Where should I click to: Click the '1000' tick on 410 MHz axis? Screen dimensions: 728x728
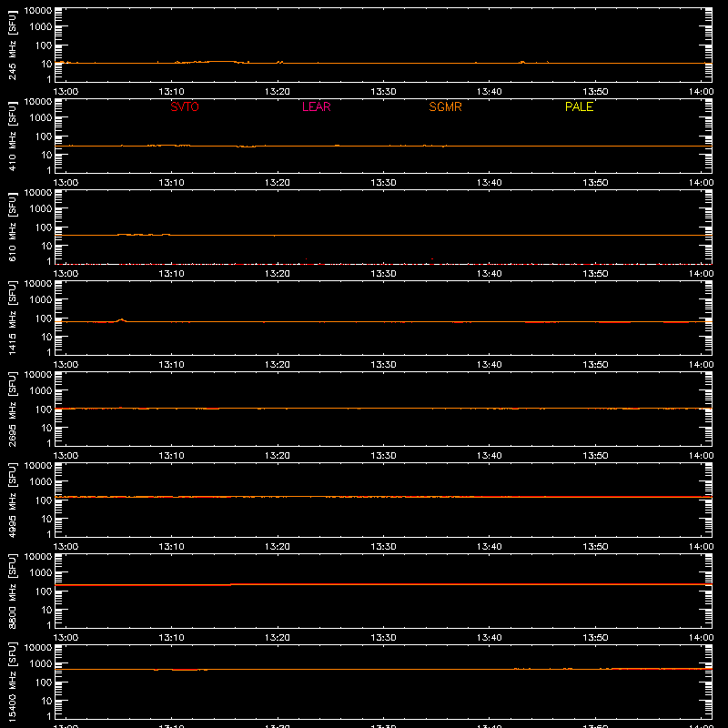coord(41,118)
